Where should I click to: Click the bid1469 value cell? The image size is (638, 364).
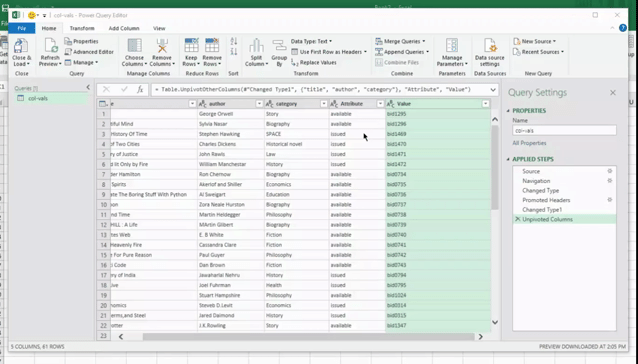pos(438,134)
